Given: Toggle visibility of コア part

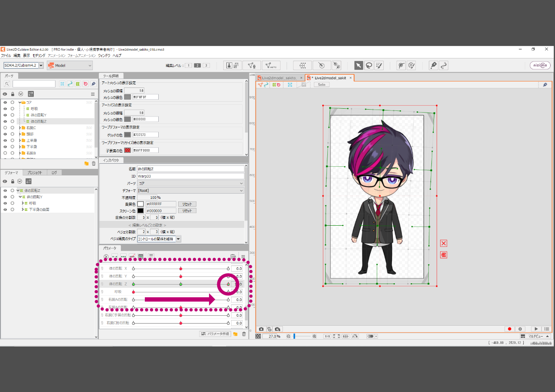Looking at the screenshot, I should click(5, 103).
